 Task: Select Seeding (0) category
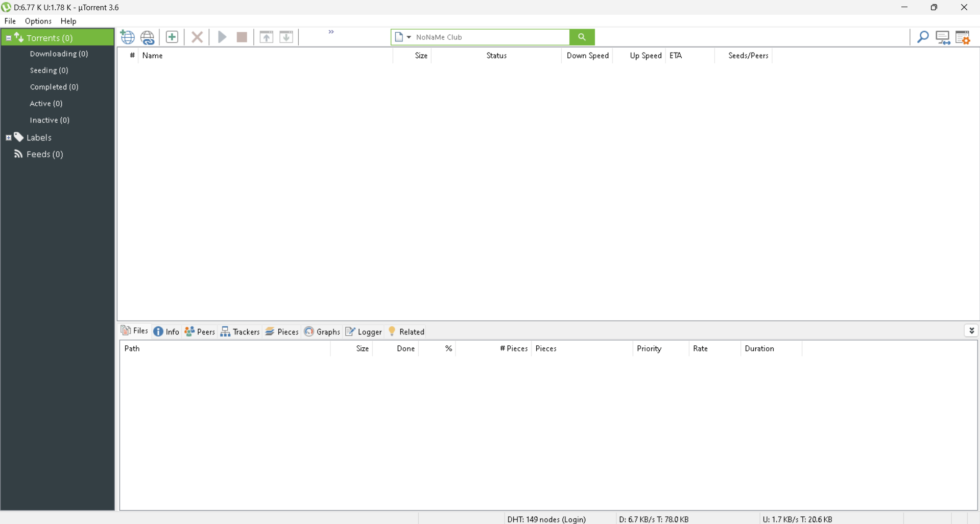click(49, 70)
